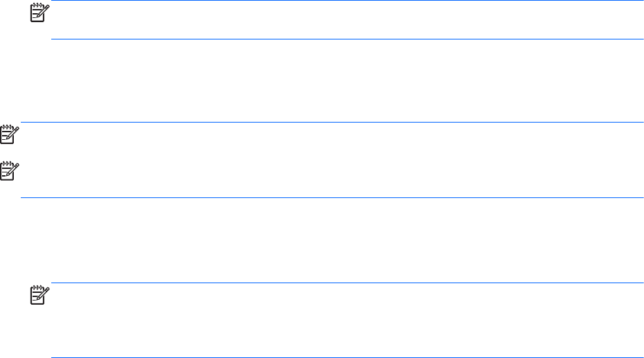
Task: Click the third note icon at left margin
Action: tap(10, 171)
